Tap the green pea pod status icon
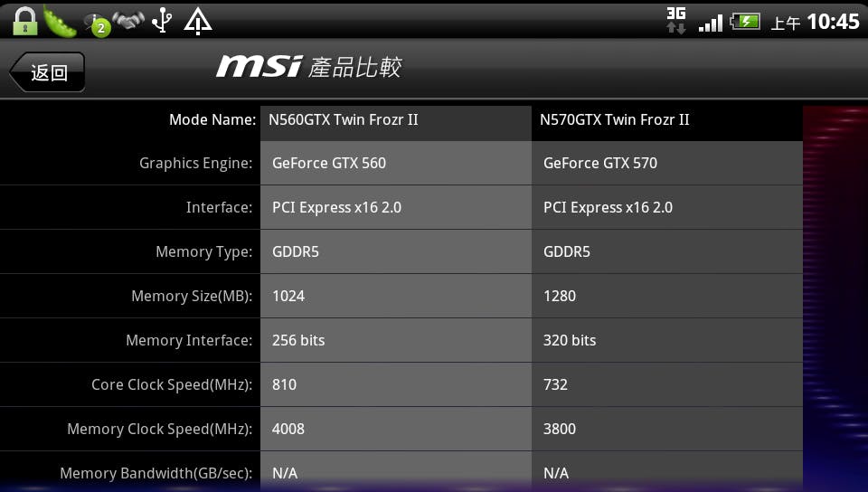This screenshot has height=492, width=868. point(60,22)
